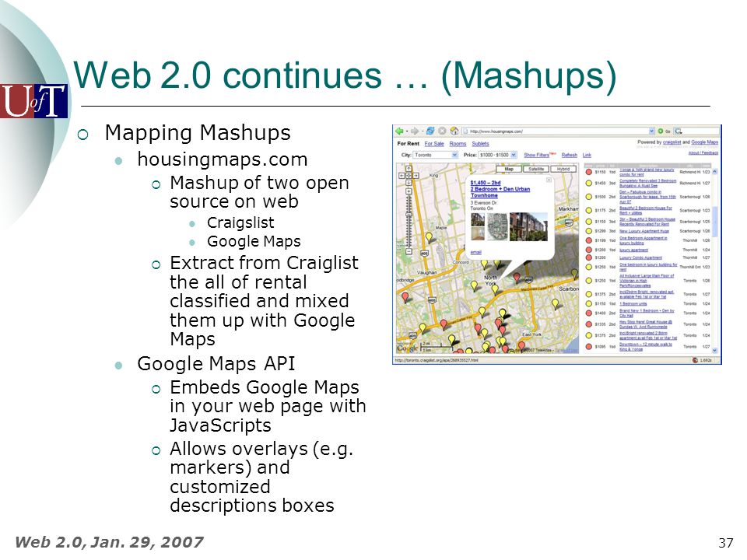747x560 pixels.
Task: Click the yellow marker near Maple
Action: tap(429, 236)
